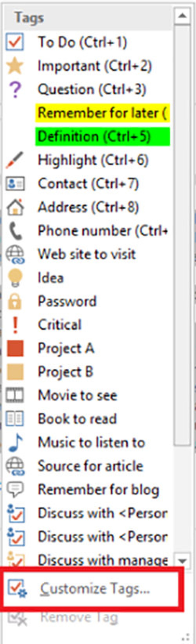Click the To Do checkbox tag icon
196x644 pixels.
click(x=15, y=42)
